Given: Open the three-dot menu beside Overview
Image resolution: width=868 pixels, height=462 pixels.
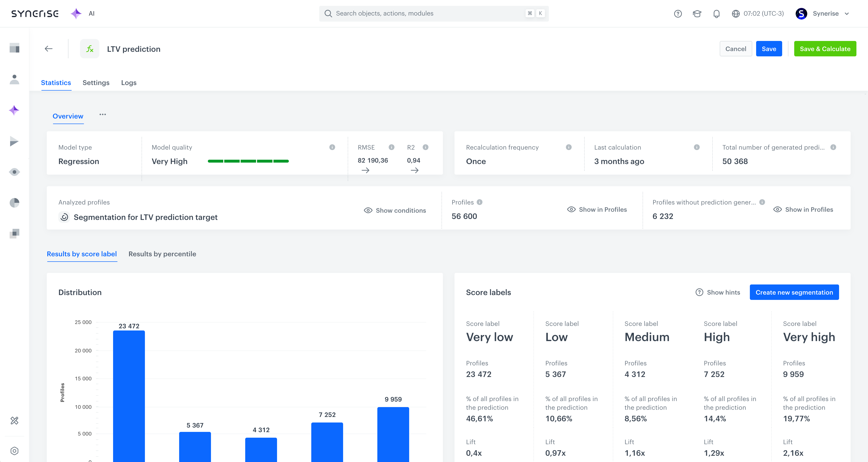Looking at the screenshot, I should [103, 115].
